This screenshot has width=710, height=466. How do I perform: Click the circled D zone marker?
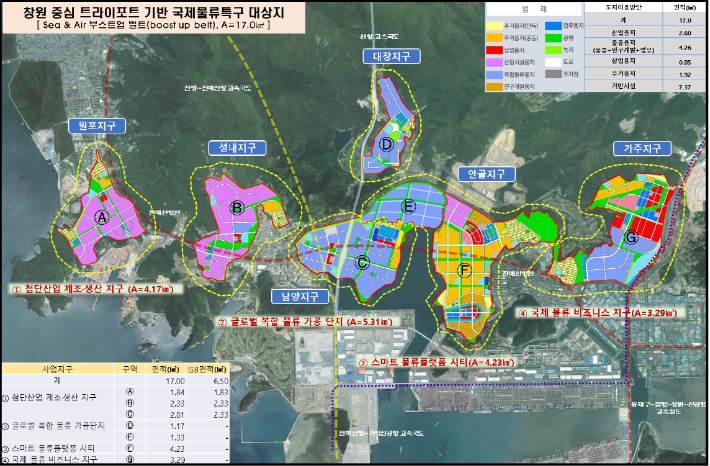[385, 143]
